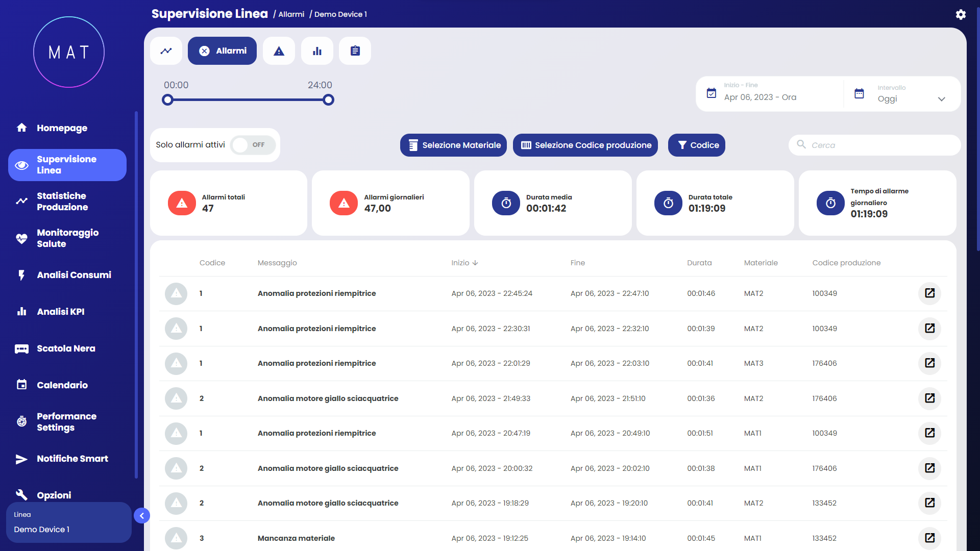The image size is (980, 551).
Task: Collapse the sidebar with chevron button
Action: (142, 516)
